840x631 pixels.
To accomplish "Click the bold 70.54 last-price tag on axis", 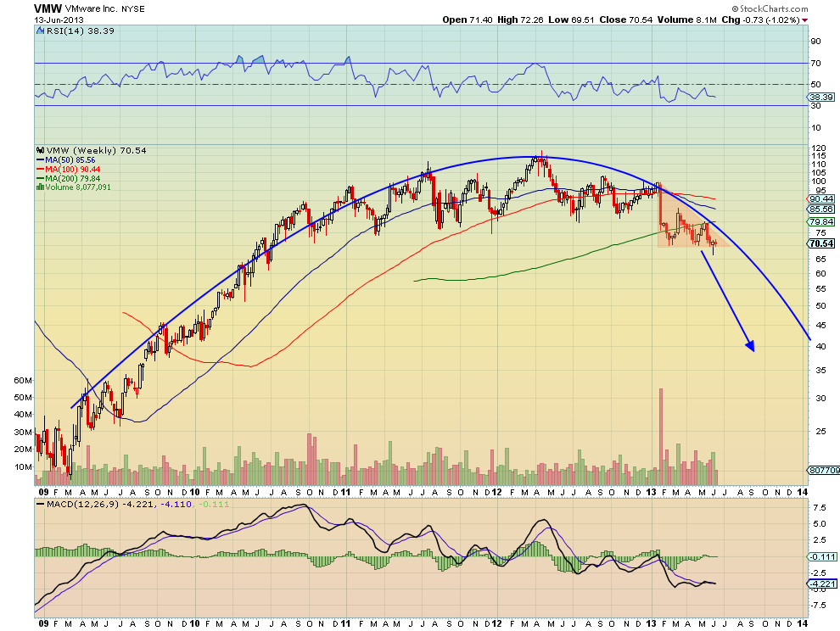I will coord(821,243).
